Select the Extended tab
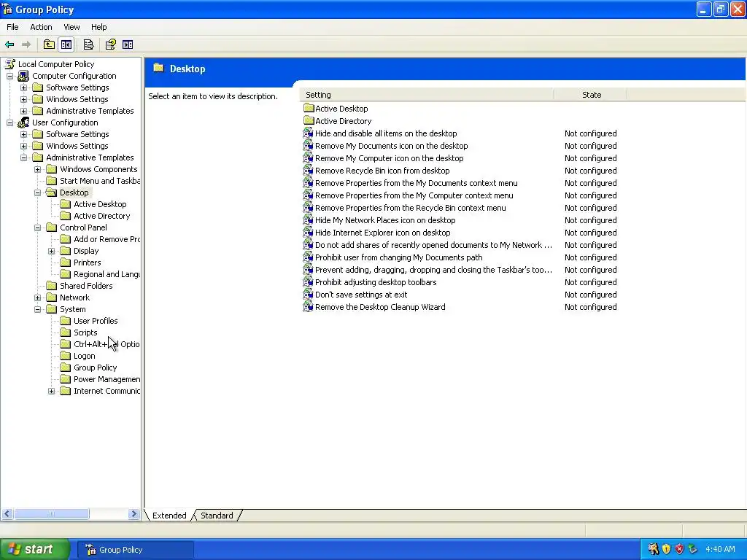 (169, 516)
